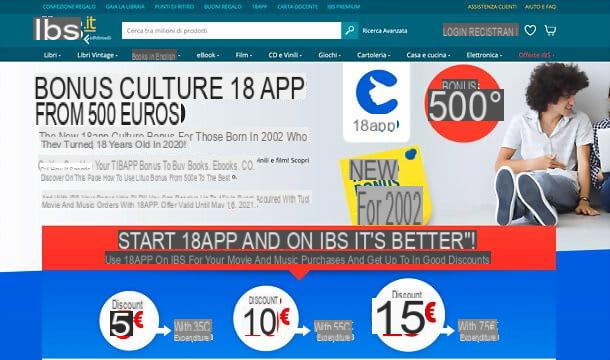Click the blue 18app logo
This screenshot has height=360, width=610.
376,102
